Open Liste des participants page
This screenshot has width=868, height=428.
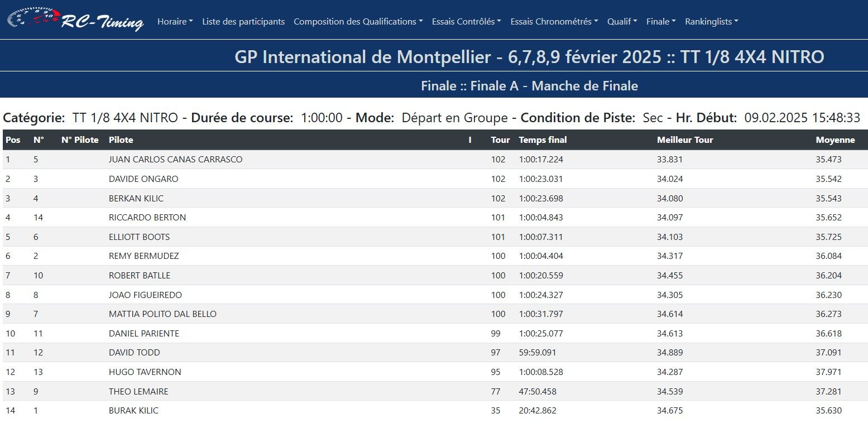tap(243, 22)
